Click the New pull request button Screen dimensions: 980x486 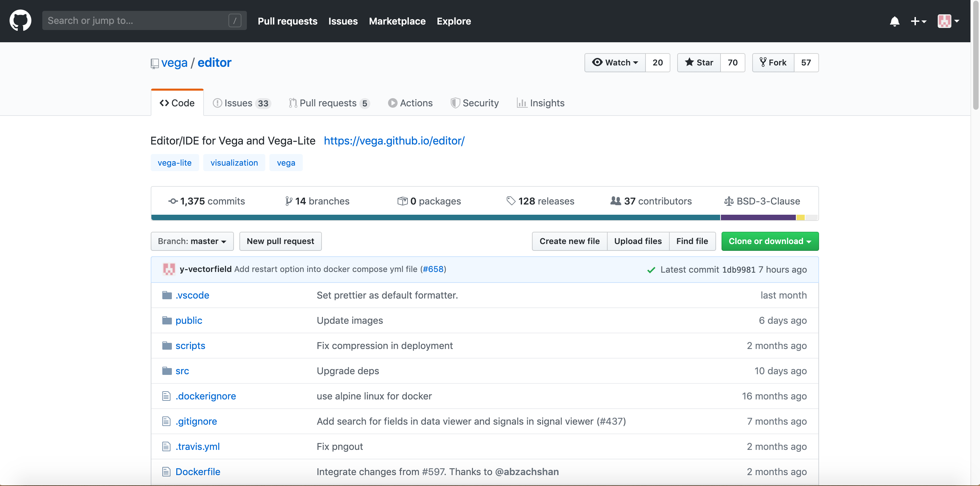point(280,241)
